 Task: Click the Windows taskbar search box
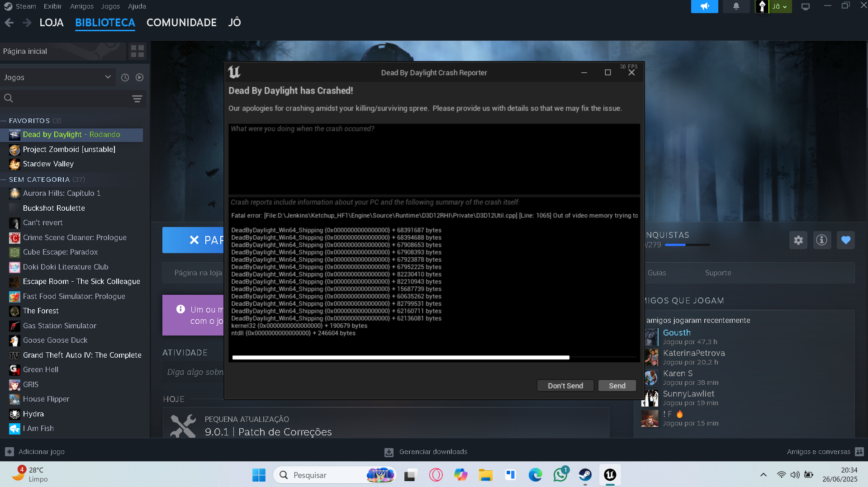(x=335, y=475)
